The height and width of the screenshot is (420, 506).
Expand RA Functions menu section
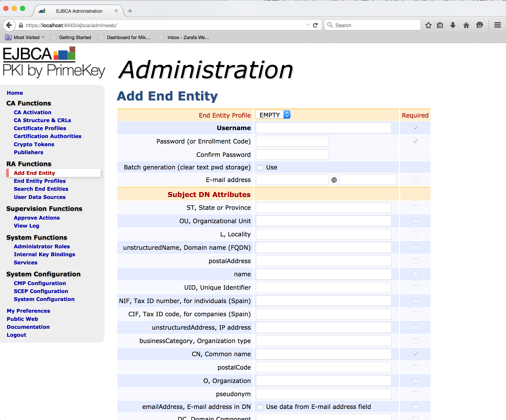pyautogui.click(x=29, y=164)
